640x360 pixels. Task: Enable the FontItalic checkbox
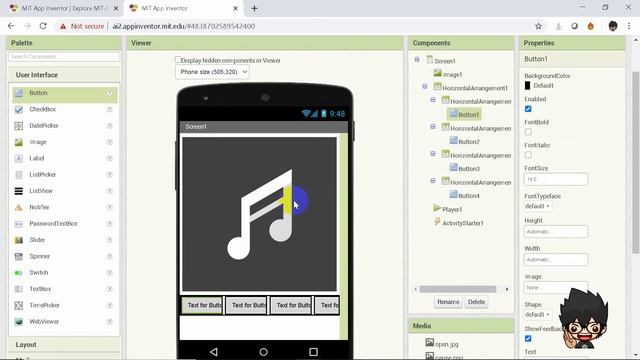click(528, 155)
